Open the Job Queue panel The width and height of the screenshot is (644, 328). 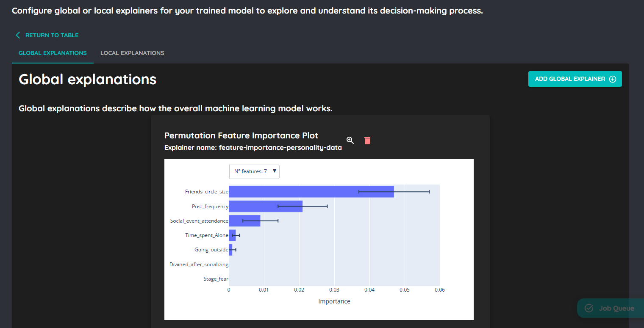[x=610, y=308]
